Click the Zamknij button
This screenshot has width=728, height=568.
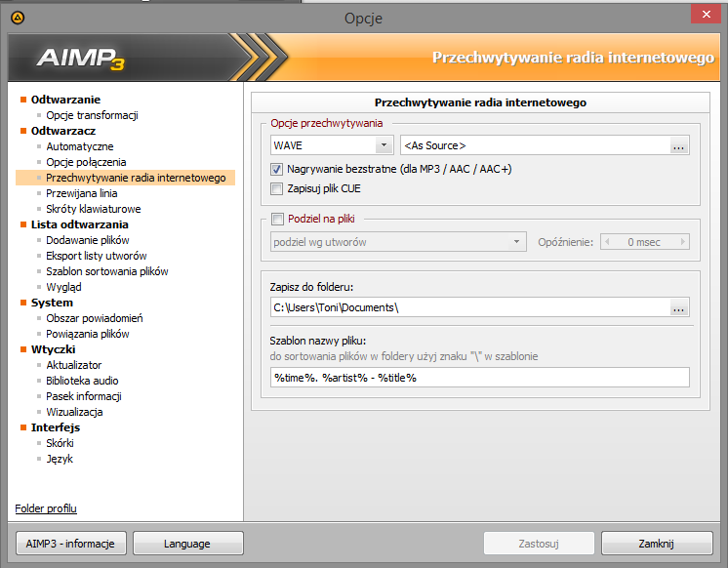pyautogui.click(x=657, y=544)
